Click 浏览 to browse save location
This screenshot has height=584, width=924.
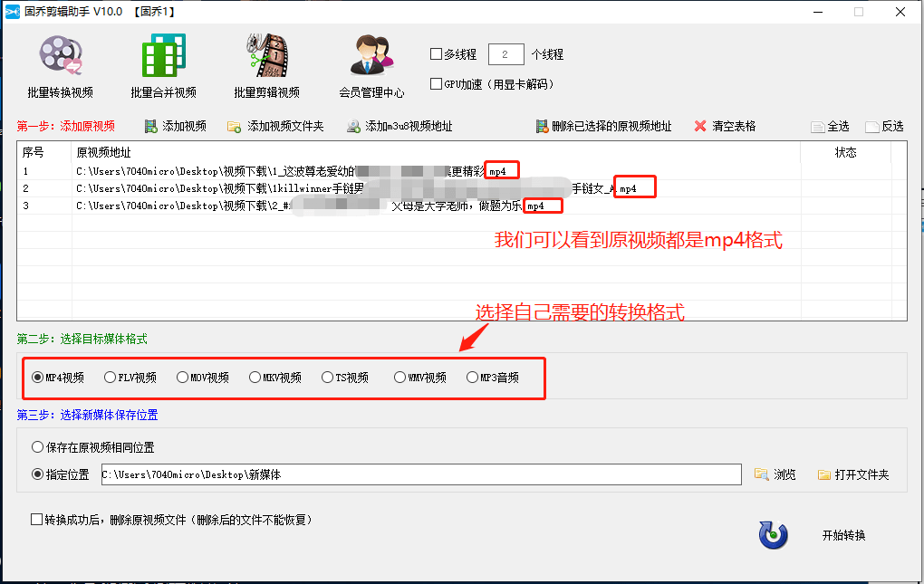point(775,474)
